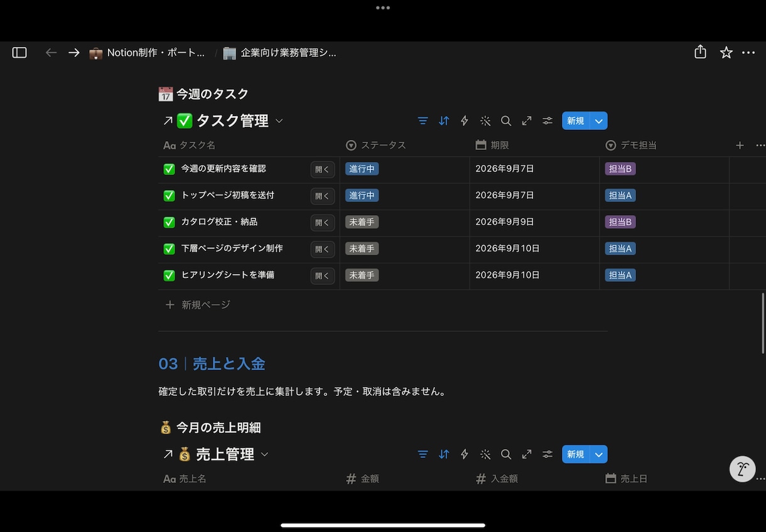This screenshot has width=766, height=532.
Task: Open view settings for 売上管理 database
Action: pos(548,454)
